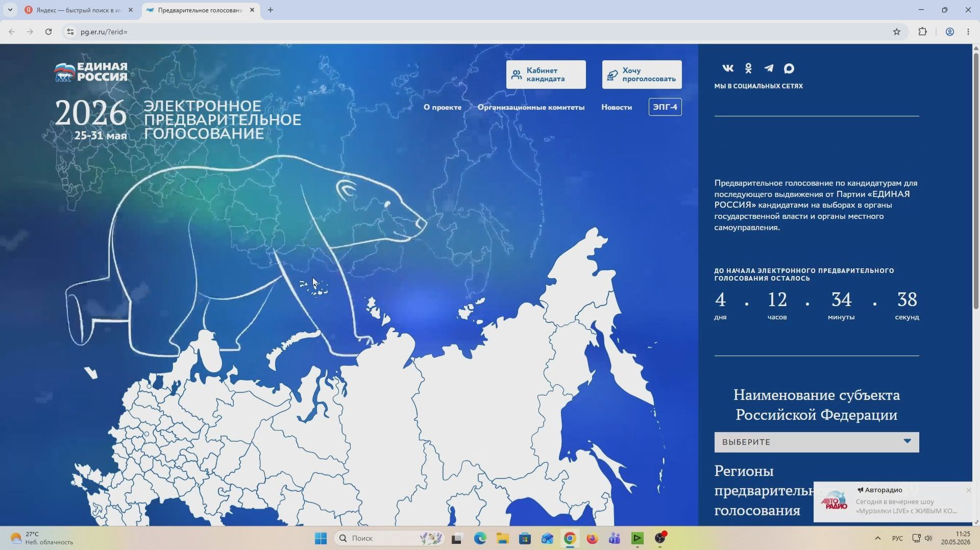Viewport: 980px width, 550px height.
Task: Bookmark this page with the star
Action: [x=897, y=32]
